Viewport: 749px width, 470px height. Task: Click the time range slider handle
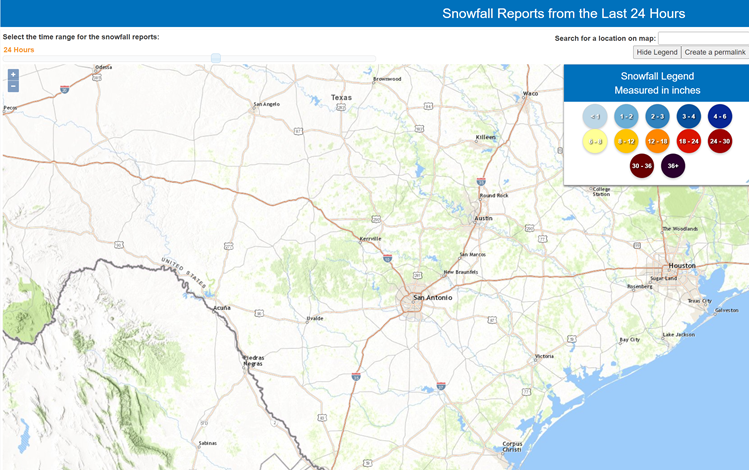pyautogui.click(x=215, y=58)
